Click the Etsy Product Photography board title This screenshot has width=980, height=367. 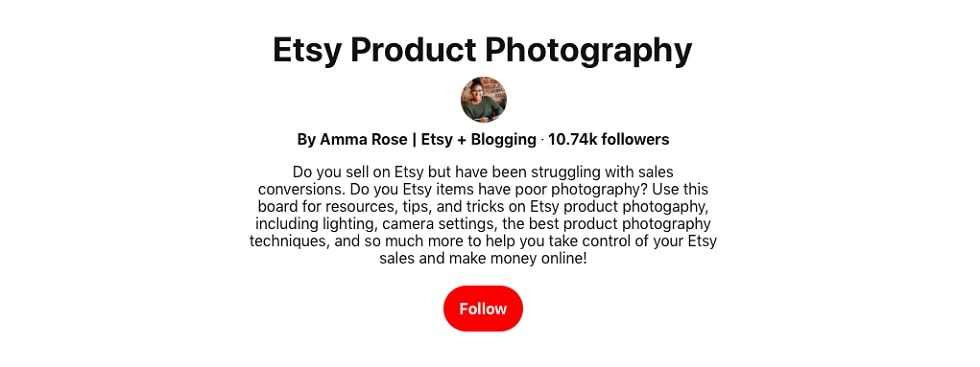point(482,51)
